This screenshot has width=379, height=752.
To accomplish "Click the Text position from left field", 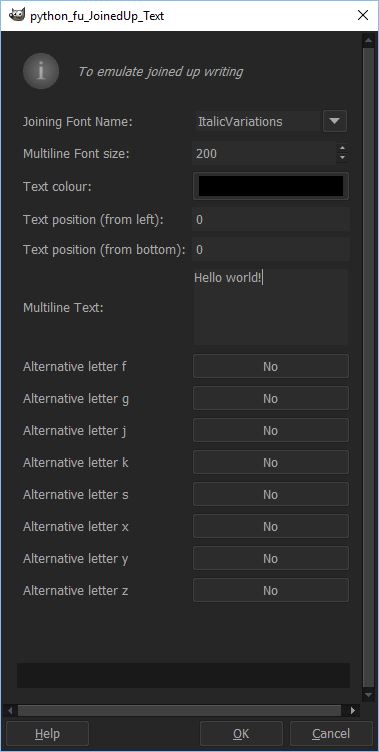I will click(271, 220).
